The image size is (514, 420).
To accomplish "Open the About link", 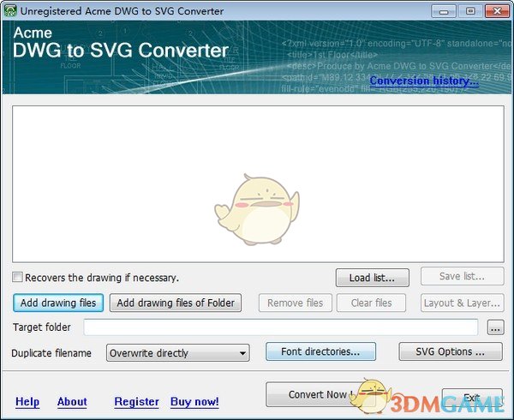I will (x=72, y=402).
